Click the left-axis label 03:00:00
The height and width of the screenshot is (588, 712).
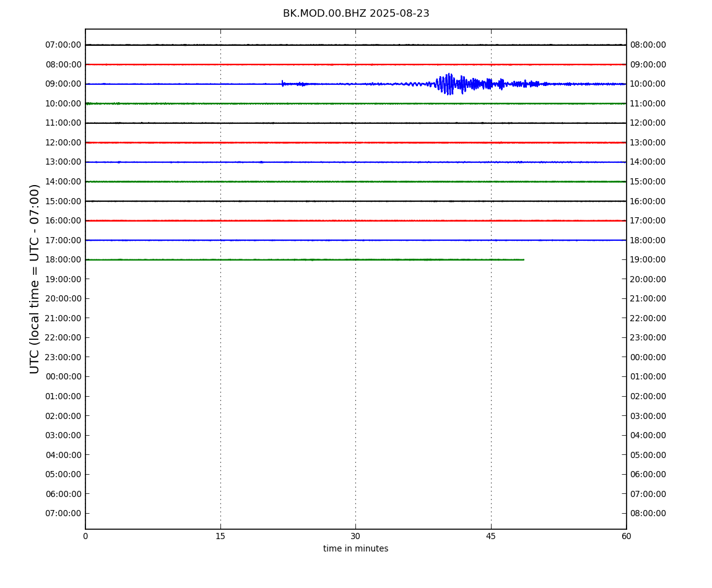coord(63,436)
